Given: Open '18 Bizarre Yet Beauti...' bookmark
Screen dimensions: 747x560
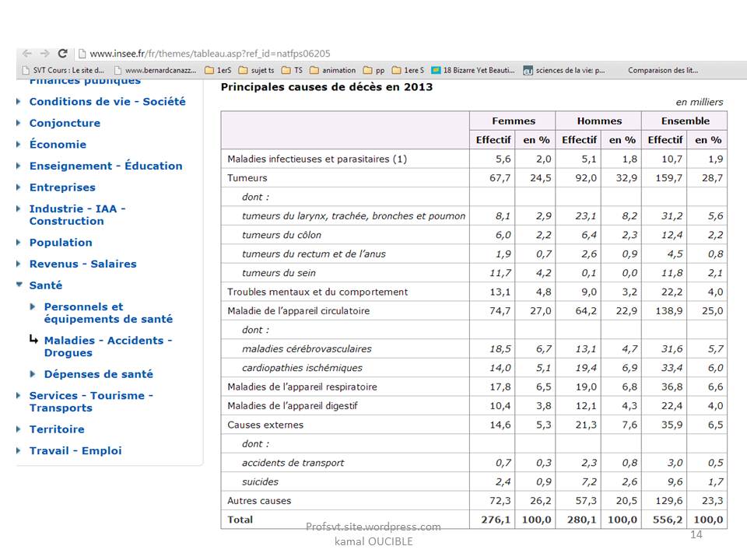Looking at the screenshot, I should (473, 70).
